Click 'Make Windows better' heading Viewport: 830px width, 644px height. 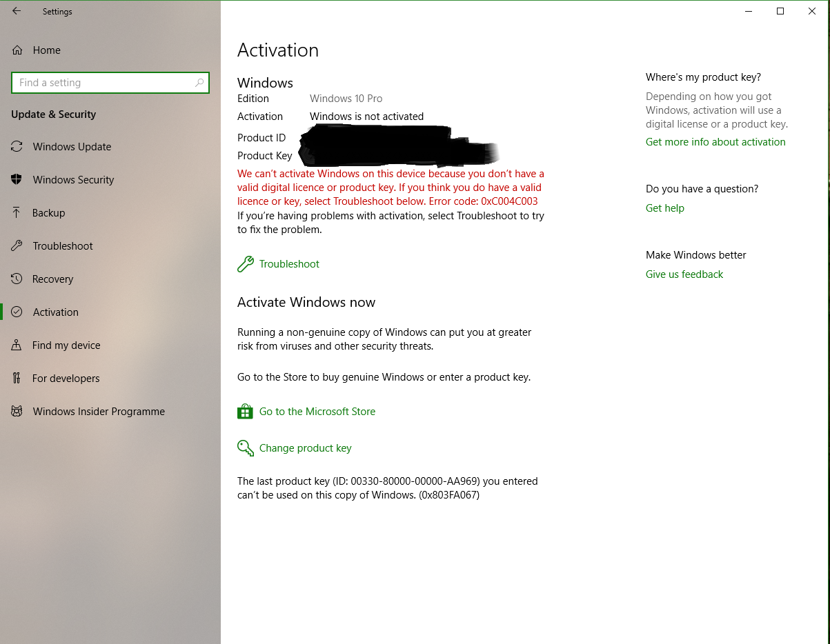[x=696, y=255]
